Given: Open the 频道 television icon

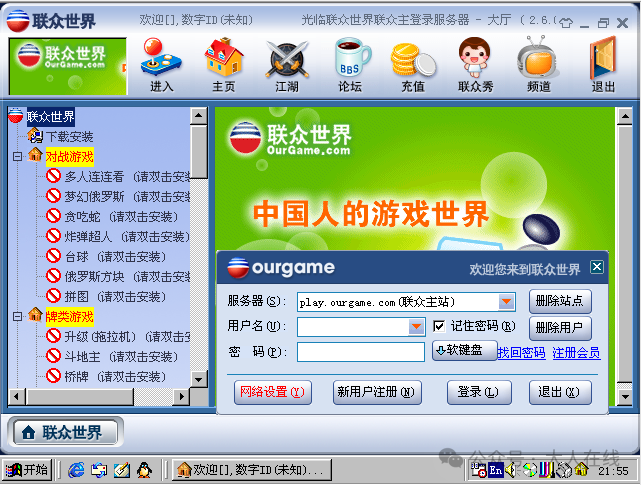Looking at the screenshot, I should coord(538,65).
